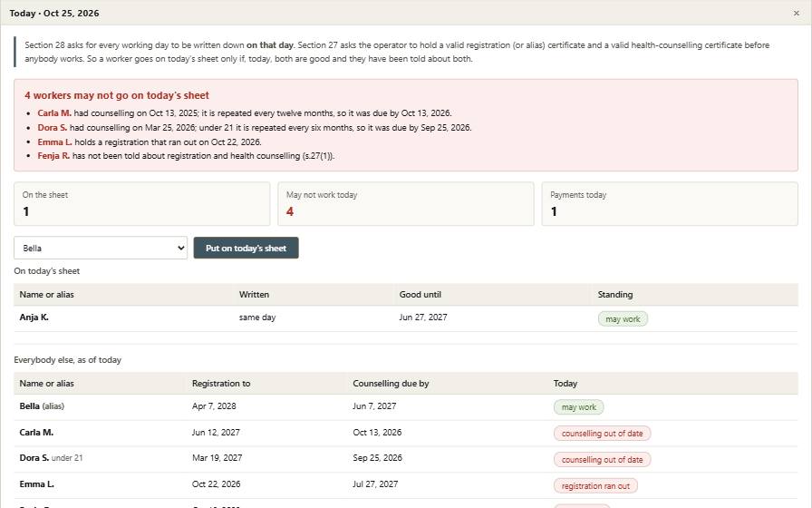Click the Anja K. row name on today's sheet

click(34, 317)
